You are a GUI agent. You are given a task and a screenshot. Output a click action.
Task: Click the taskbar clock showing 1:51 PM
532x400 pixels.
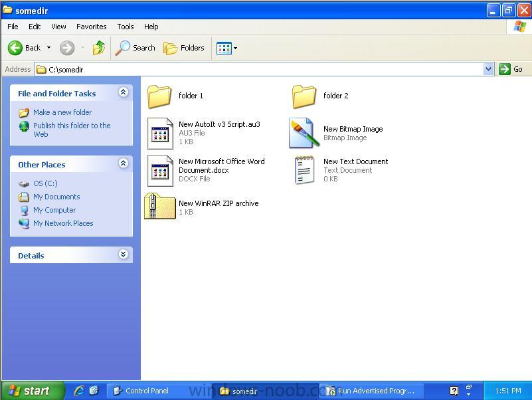click(508, 391)
